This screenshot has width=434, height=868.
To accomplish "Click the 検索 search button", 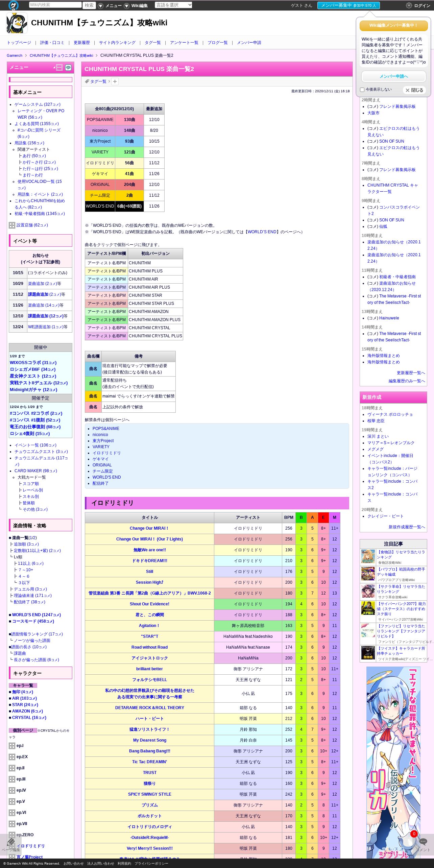I will (x=89, y=5).
